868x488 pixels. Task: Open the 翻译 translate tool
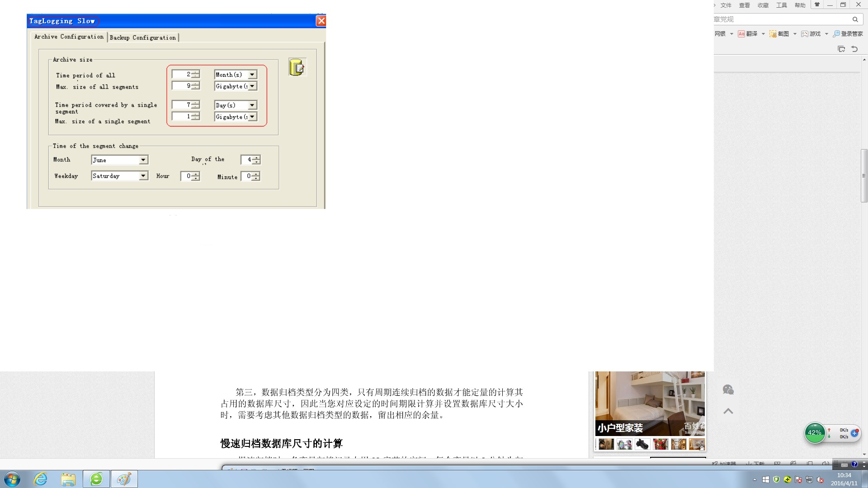coord(748,34)
